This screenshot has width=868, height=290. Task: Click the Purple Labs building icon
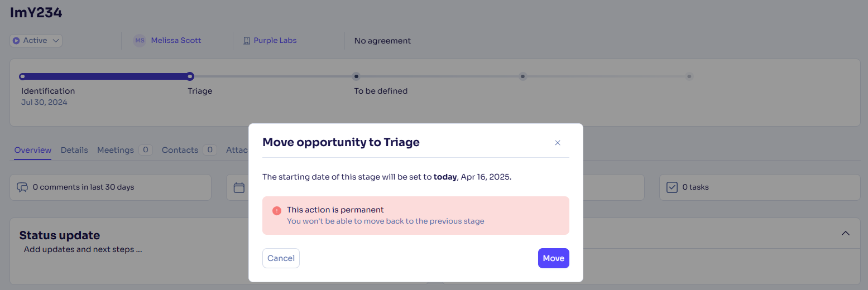(246, 41)
